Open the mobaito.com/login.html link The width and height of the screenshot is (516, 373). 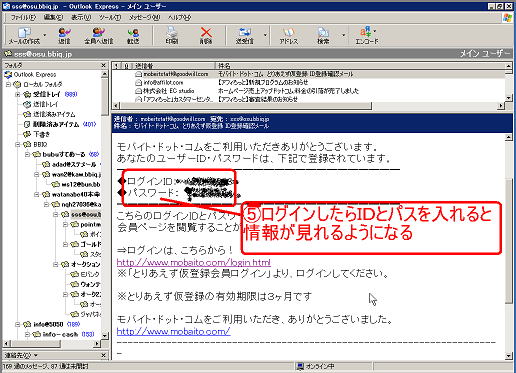194,262
